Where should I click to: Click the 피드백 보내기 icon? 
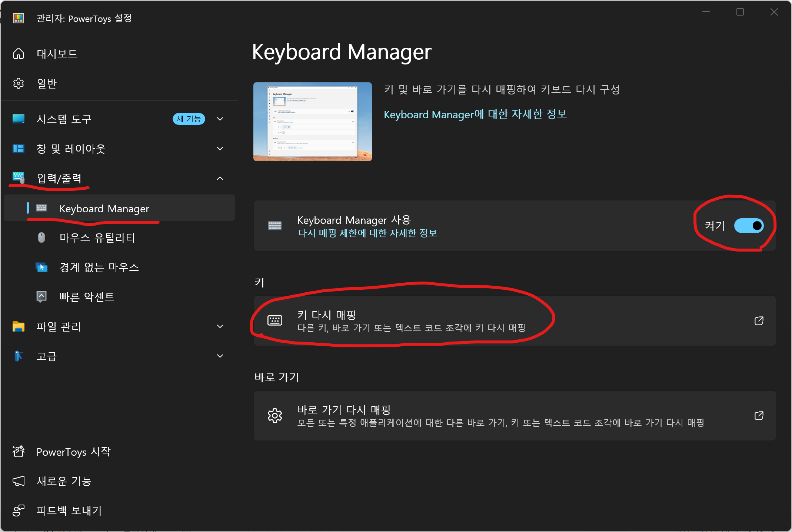click(19, 511)
